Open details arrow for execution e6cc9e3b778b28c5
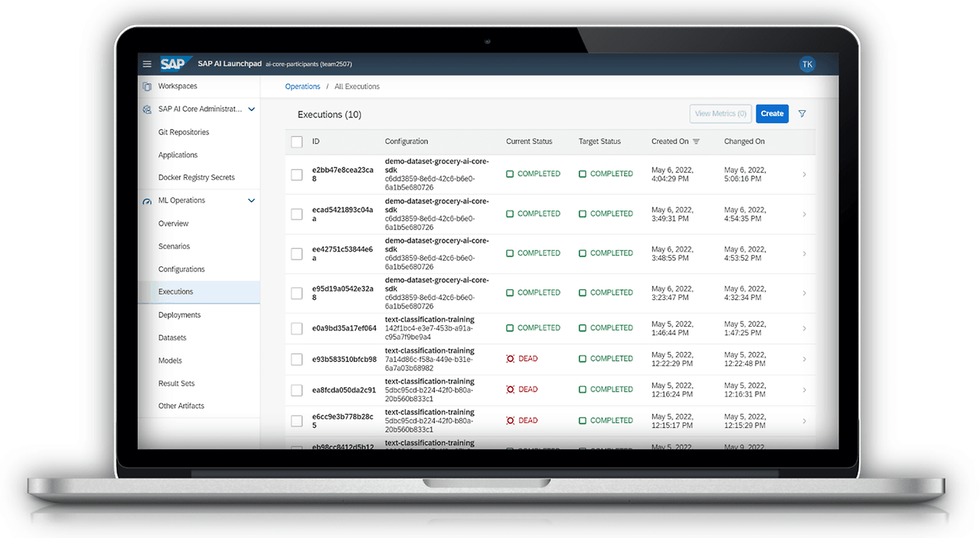This screenshot has width=980, height=538. 804,421
